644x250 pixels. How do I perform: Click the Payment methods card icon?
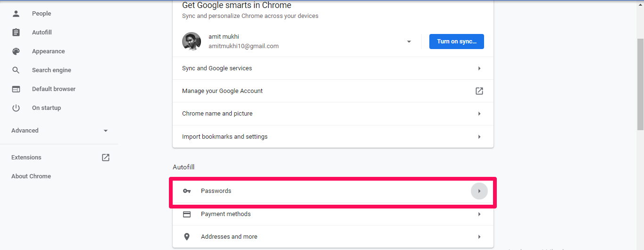coord(187,214)
